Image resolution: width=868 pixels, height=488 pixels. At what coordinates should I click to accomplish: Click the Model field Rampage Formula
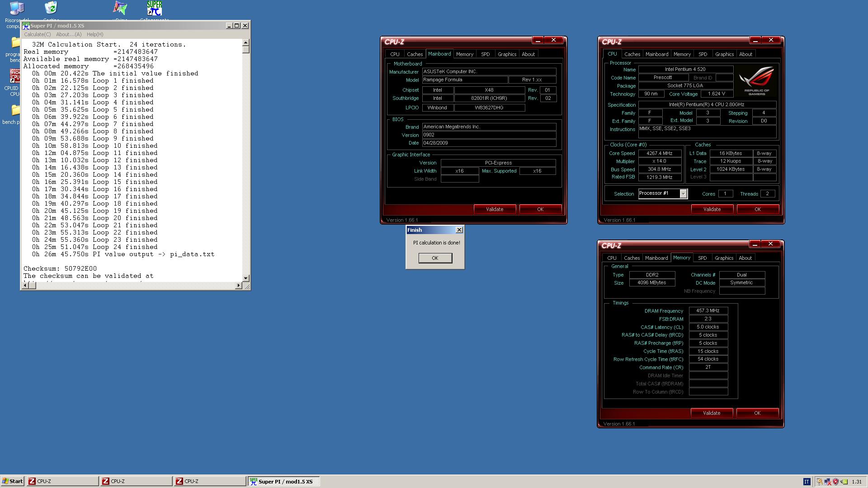click(465, 80)
